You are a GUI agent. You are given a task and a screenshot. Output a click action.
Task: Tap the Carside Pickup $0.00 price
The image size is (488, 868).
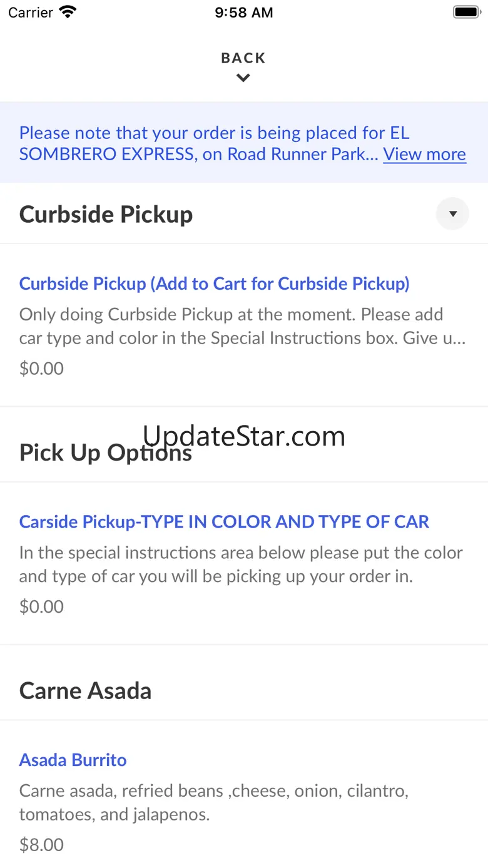(41, 606)
